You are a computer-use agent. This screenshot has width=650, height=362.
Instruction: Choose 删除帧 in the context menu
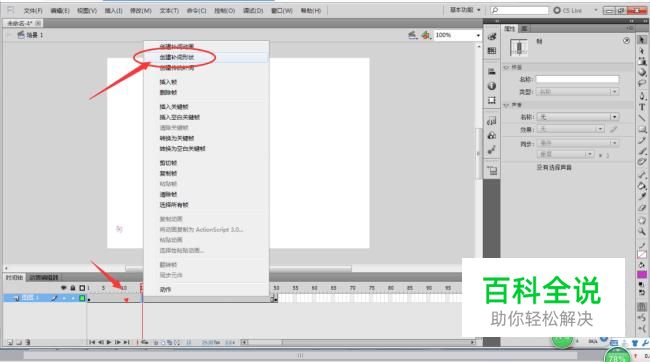pos(168,92)
